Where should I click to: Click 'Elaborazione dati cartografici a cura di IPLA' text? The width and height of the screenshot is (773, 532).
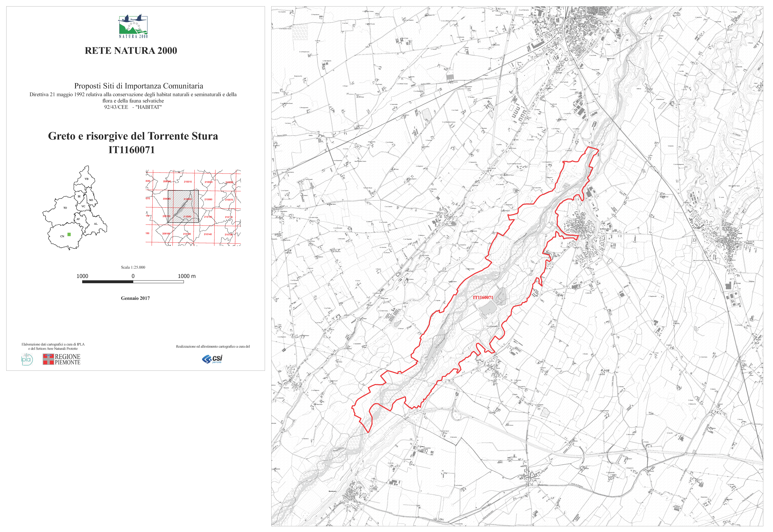click(53, 344)
